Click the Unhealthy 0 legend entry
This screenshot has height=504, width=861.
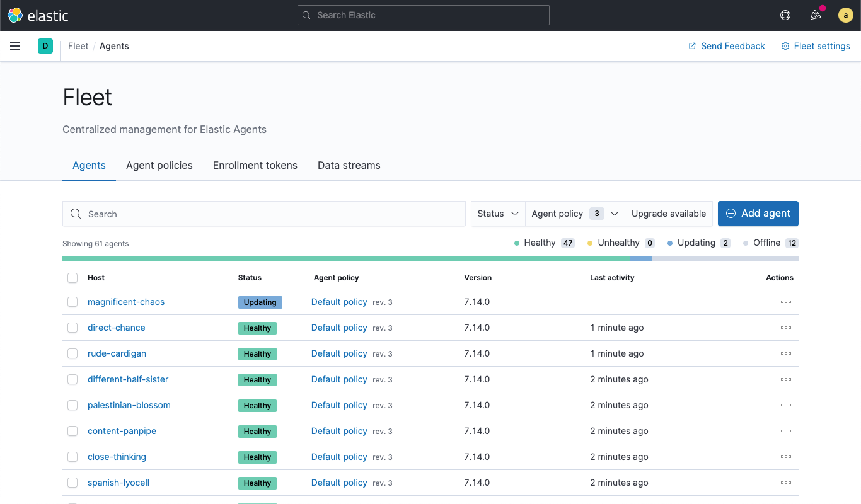621,243
